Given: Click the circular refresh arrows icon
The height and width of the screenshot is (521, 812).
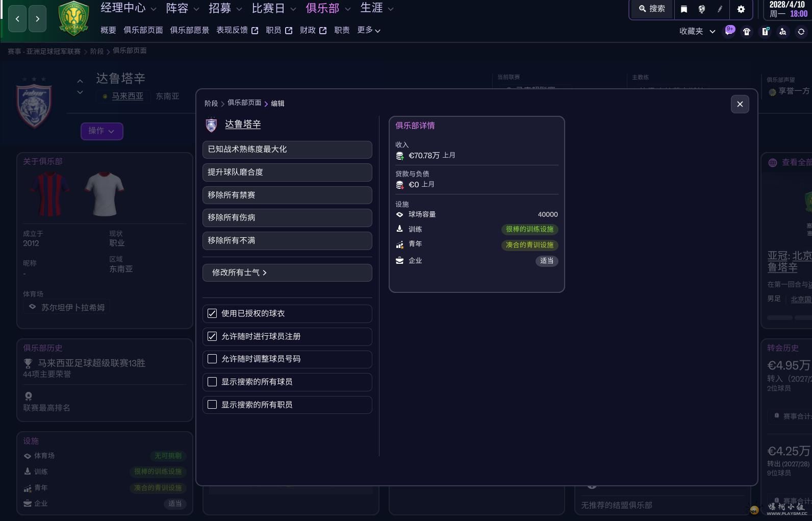Looking at the screenshot, I should pyautogui.click(x=801, y=32).
